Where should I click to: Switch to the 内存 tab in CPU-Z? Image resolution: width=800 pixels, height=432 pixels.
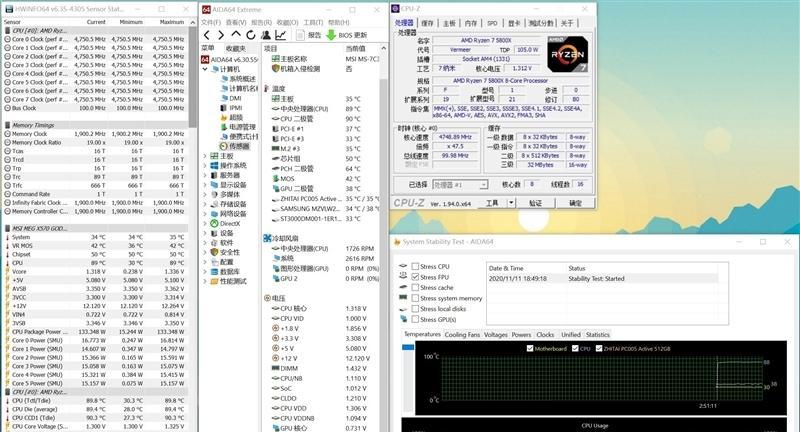[x=470, y=23]
